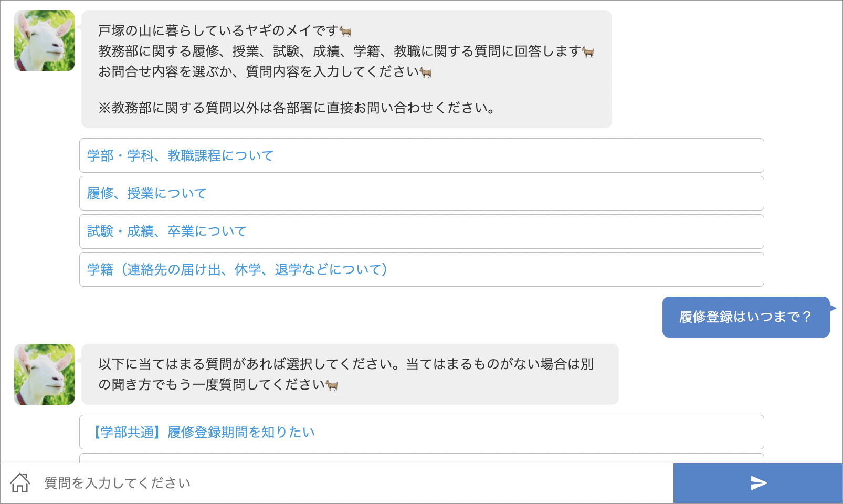This screenshot has width=843, height=504.
Task: Select 学籍（連絡先の届け出、休学、退学などについて）
Action: 421,269
